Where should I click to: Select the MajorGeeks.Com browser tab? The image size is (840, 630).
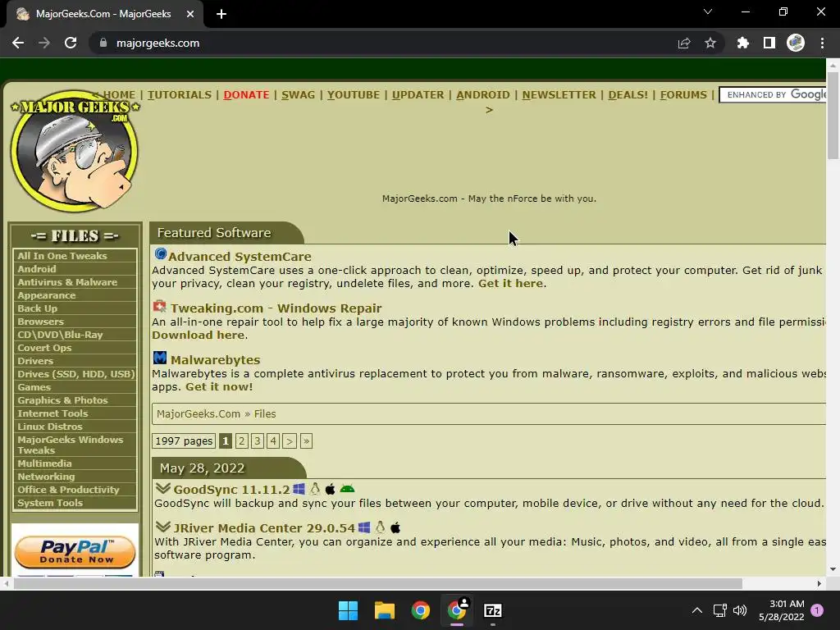click(105, 15)
